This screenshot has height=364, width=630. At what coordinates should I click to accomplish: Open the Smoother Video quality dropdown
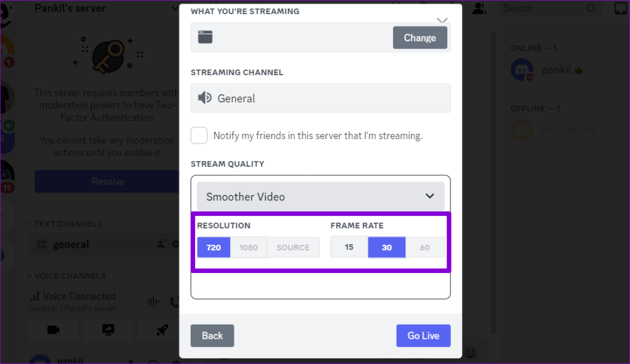321,196
